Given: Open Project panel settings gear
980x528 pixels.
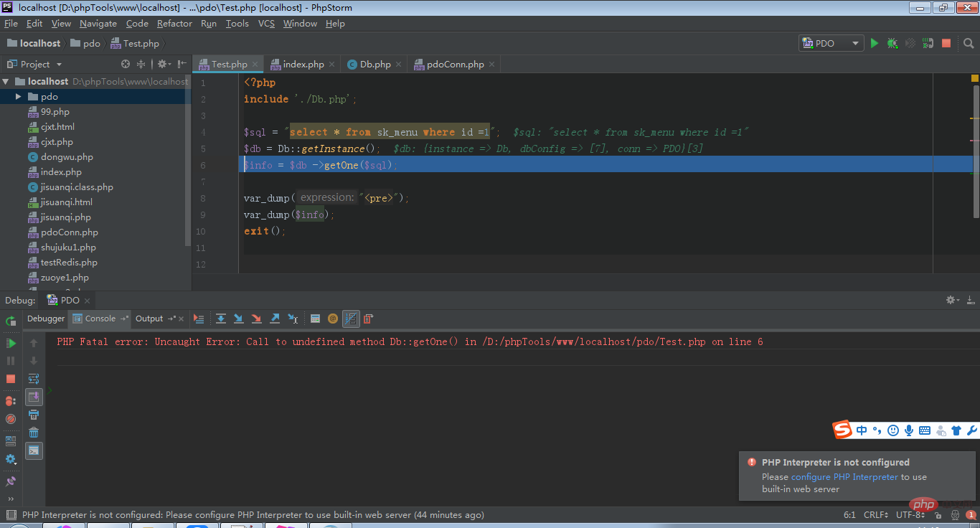Looking at the screenshot, I should (x=164, y=64).
